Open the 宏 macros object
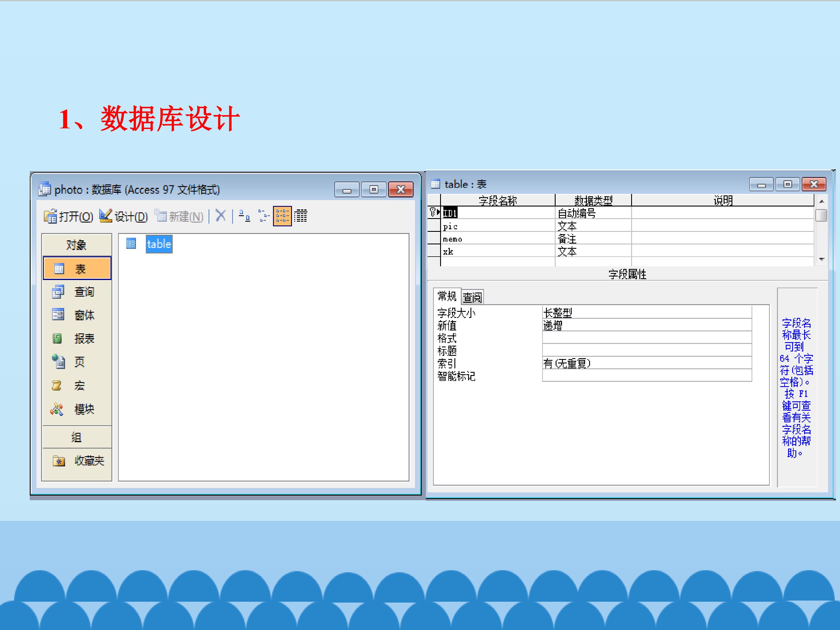840x630 pixels. tap(77, 386)
